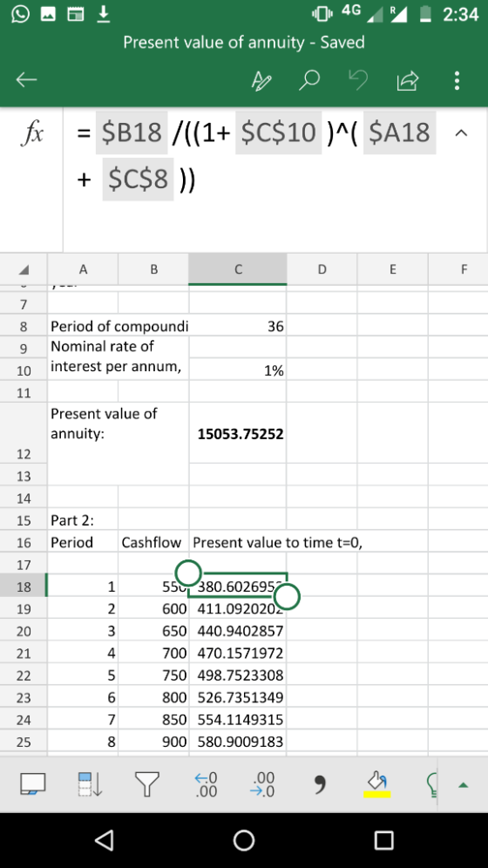This screenshot has width=488, height=868.
Task: Select column A header
Action: [x=83, y=269]
